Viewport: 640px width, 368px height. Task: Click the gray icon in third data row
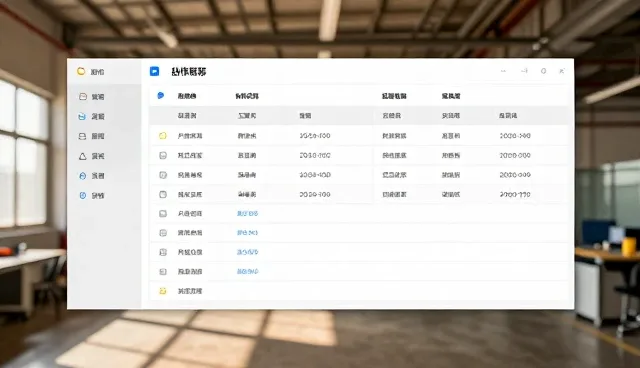tap(163, 175)
